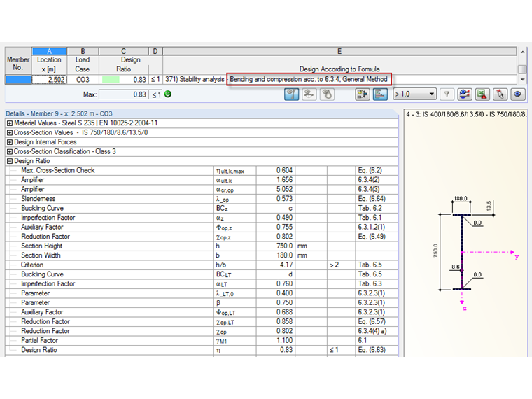Click the value 1.656 for amplifier αult,k

point(284,180)
